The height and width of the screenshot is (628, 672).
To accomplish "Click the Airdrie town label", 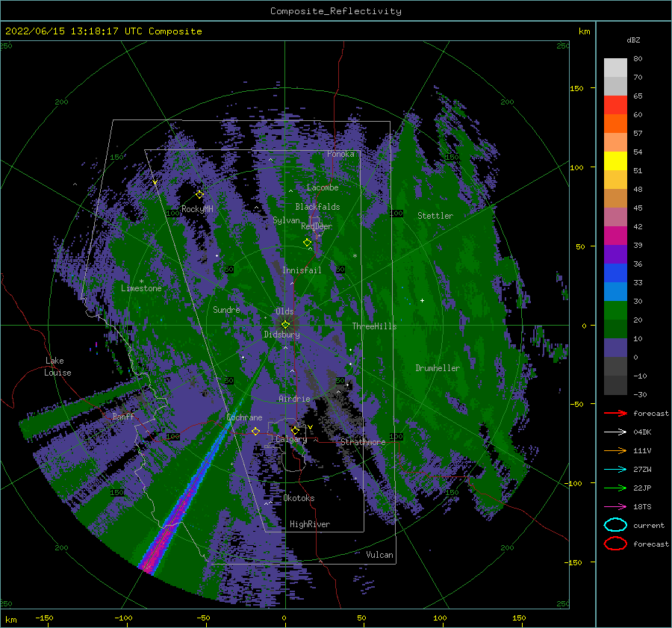I will click(294, 399).
